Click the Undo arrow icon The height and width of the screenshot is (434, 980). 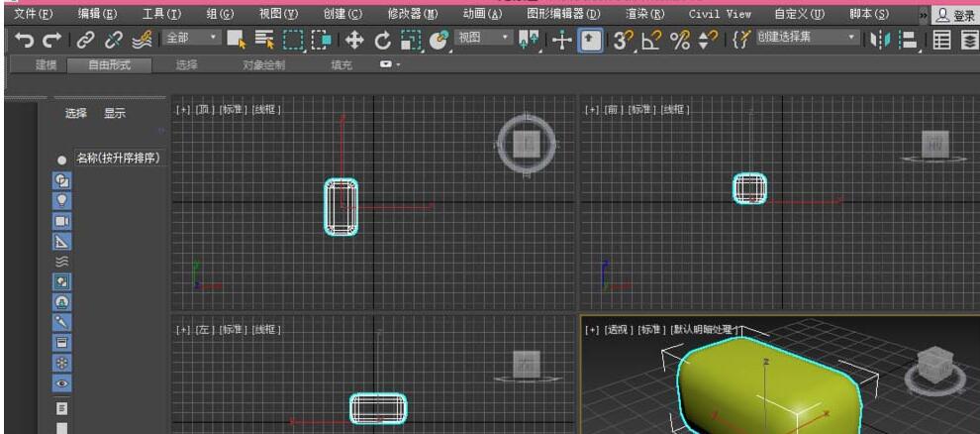point(25,41)
